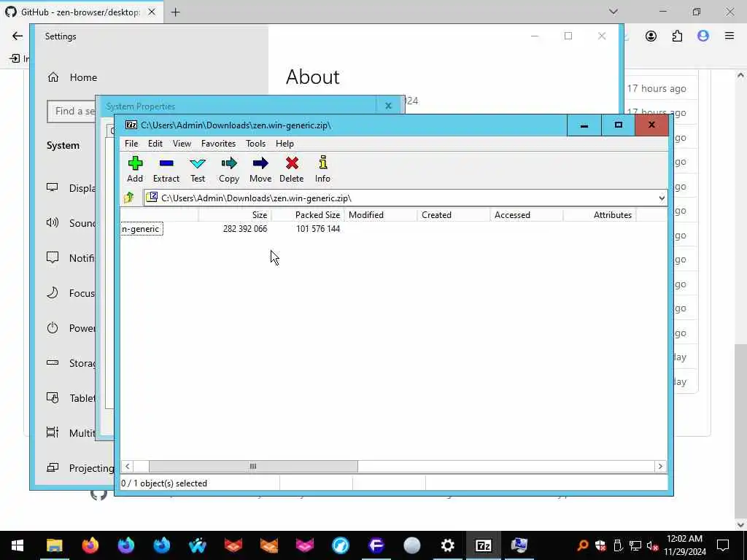Click the 7z taskbar button
747x560 pixels.
tap(483, 545)
